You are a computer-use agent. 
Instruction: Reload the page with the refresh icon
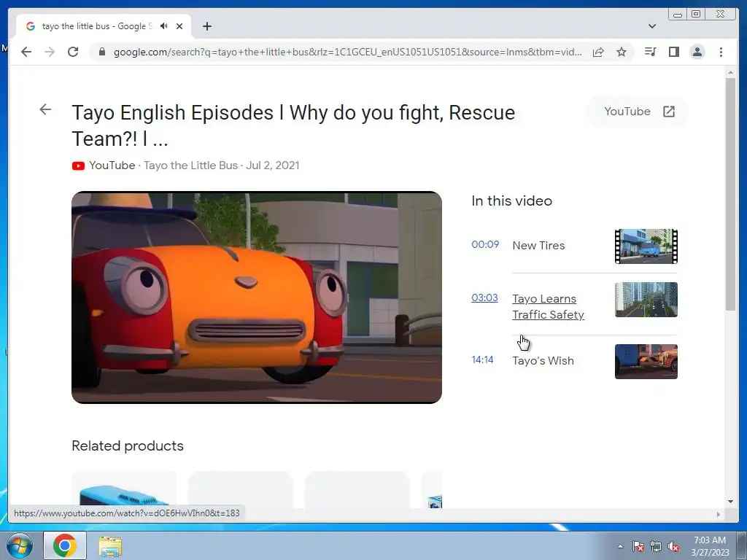73,52
